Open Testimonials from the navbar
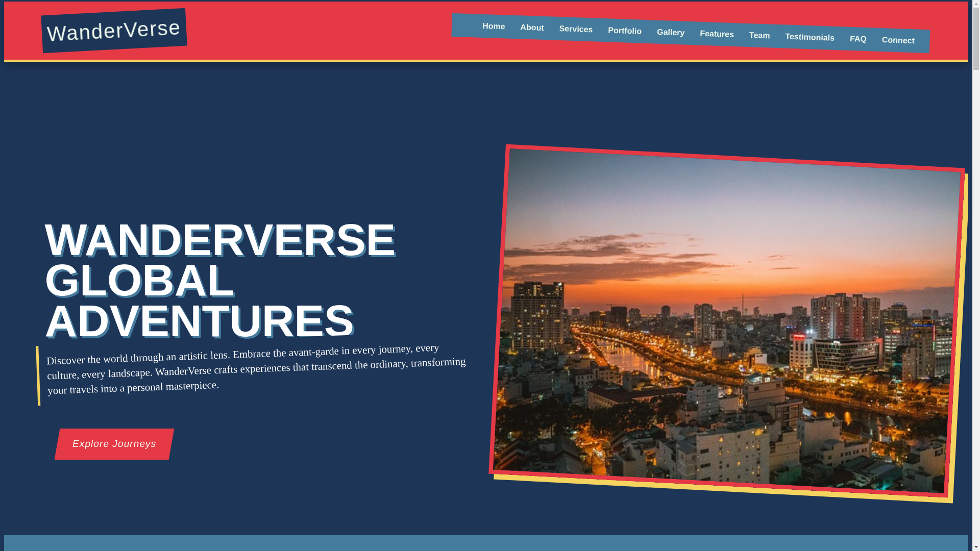 pos(810,37)
